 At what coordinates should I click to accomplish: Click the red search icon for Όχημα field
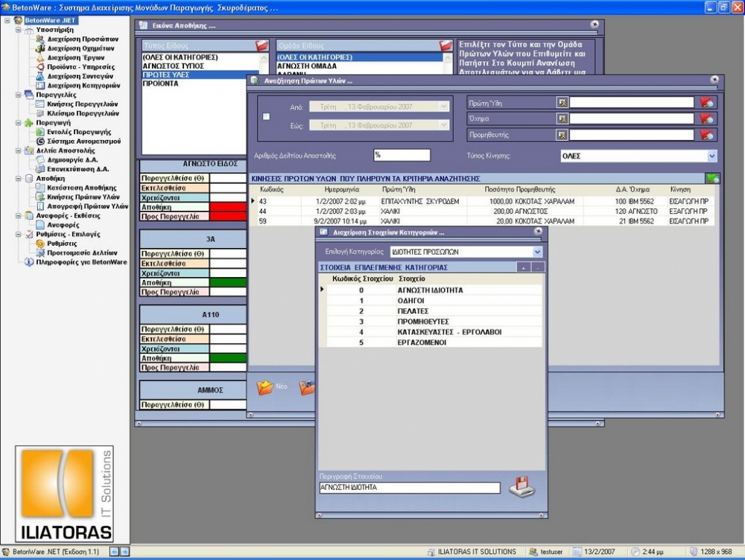pyautogui.click(x=706, y=118)
